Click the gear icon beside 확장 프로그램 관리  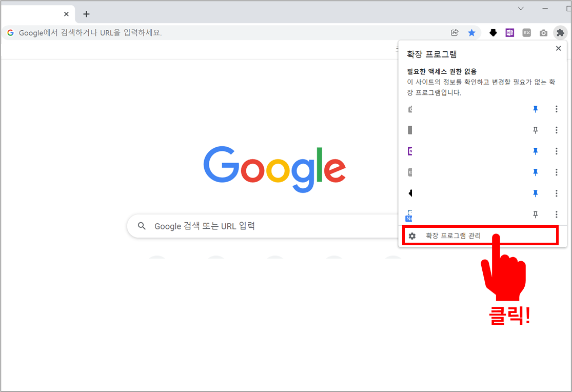[x=412, y=236]
